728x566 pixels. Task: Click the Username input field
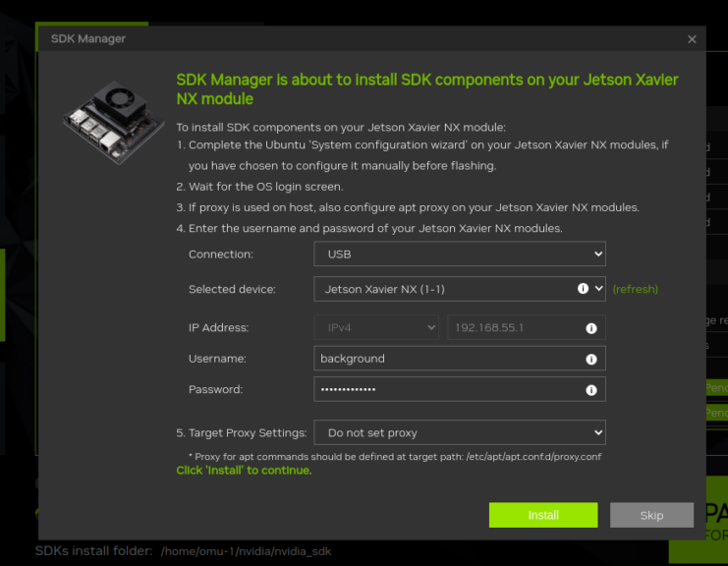460,359
